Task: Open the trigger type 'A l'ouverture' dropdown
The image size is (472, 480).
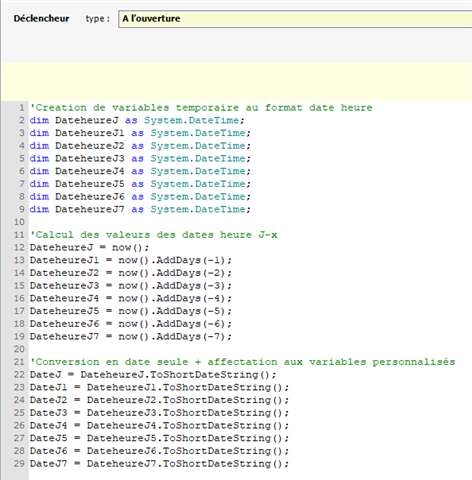Action: click(295, 19)
